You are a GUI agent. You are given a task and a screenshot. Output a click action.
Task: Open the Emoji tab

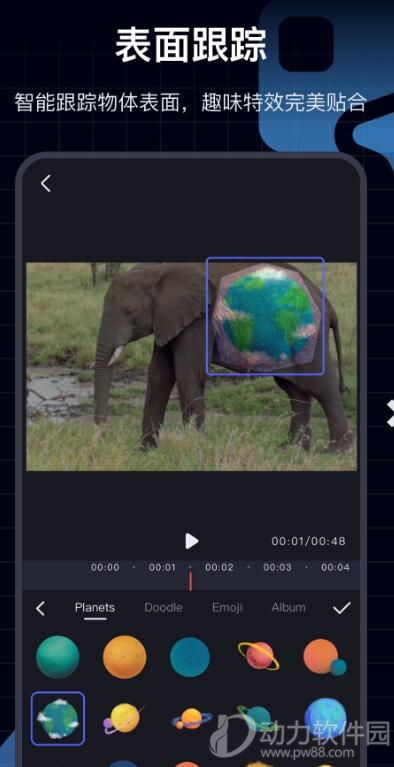[227, 608]
